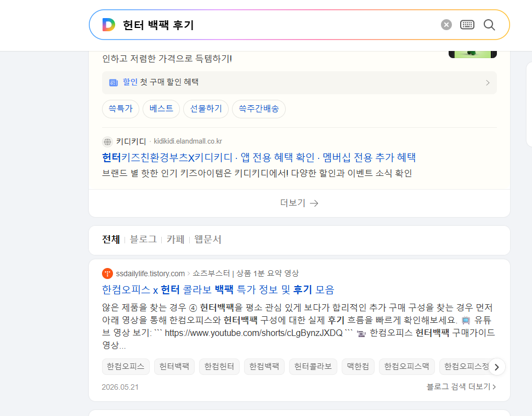This screenshot has height=416, width=532.
Task: Switch to the 카페 tab
Action: (x=176, y=240)
